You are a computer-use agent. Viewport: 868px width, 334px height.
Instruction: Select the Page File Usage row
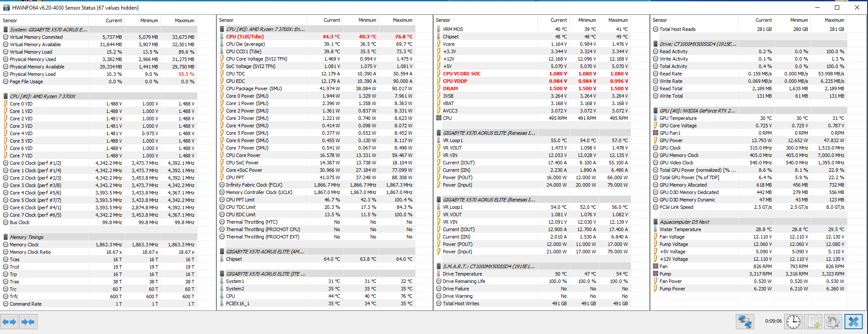coord(99,82)
